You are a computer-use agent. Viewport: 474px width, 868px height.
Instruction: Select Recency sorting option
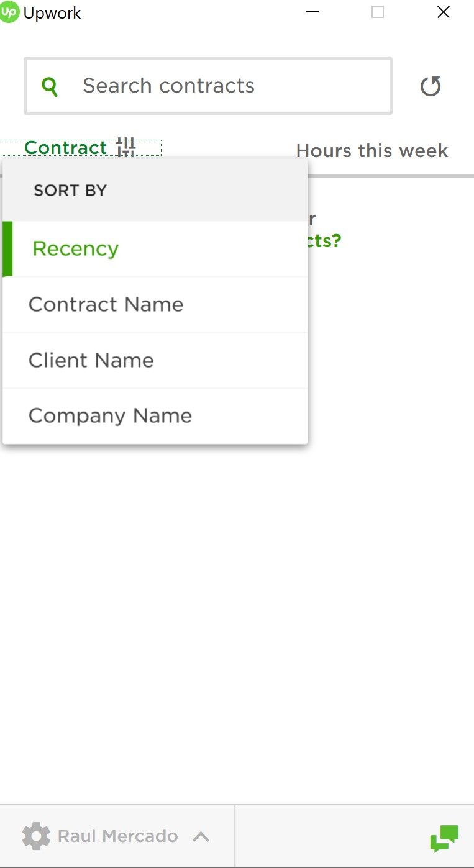point(75,248)
